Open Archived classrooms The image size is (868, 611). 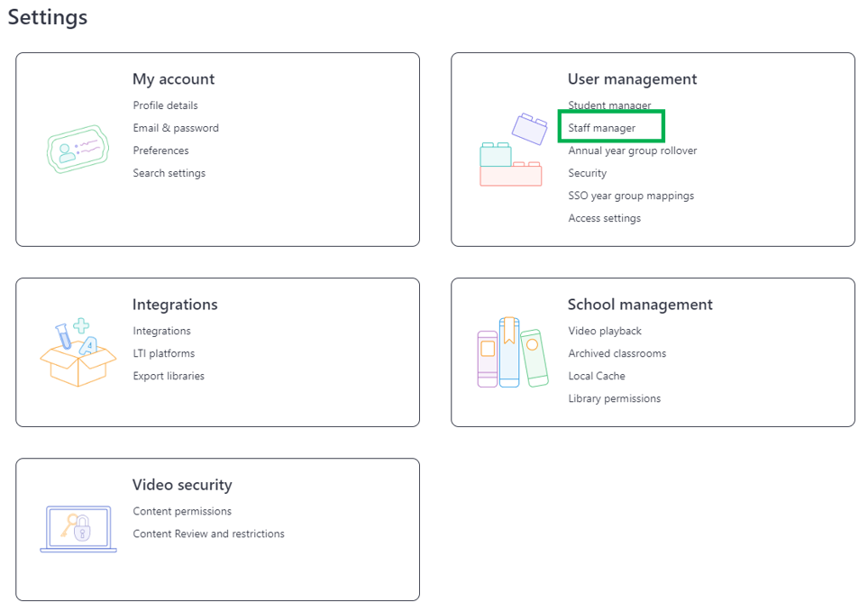coord(617,353)
